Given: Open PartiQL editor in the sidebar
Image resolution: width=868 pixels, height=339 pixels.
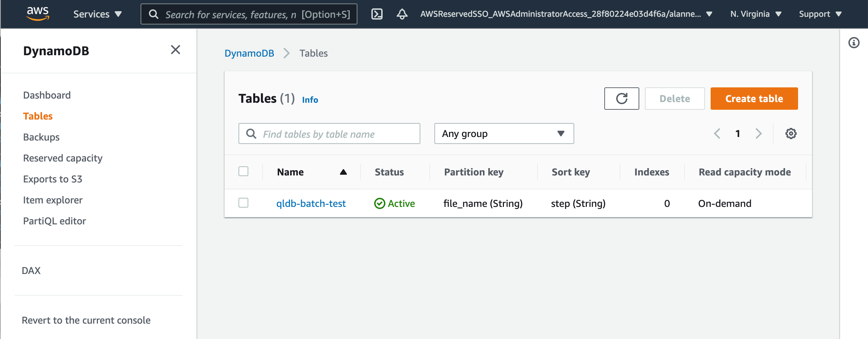Looking at the screenshot, I should coord(55,221).
